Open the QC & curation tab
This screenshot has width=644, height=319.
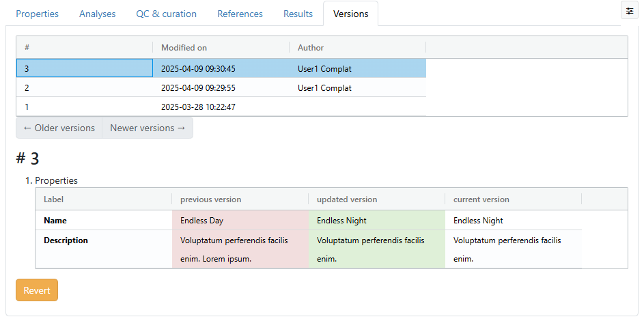coord(166,14)
